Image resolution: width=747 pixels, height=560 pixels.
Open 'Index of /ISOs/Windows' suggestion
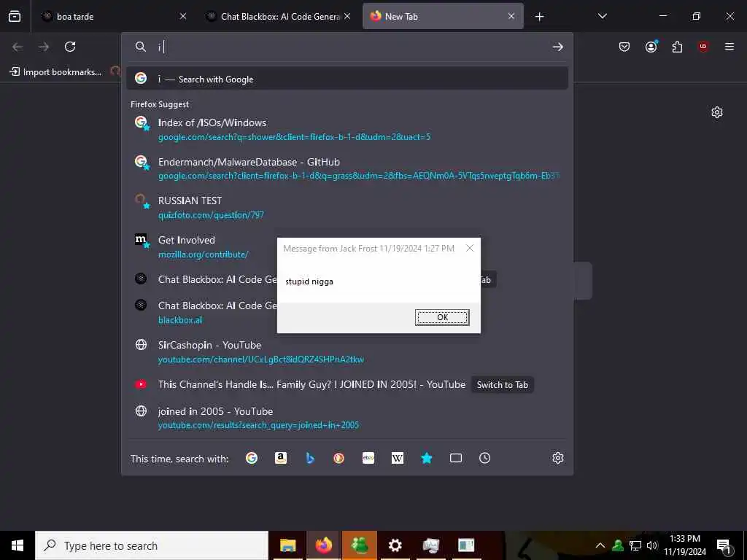pos(347,129)
